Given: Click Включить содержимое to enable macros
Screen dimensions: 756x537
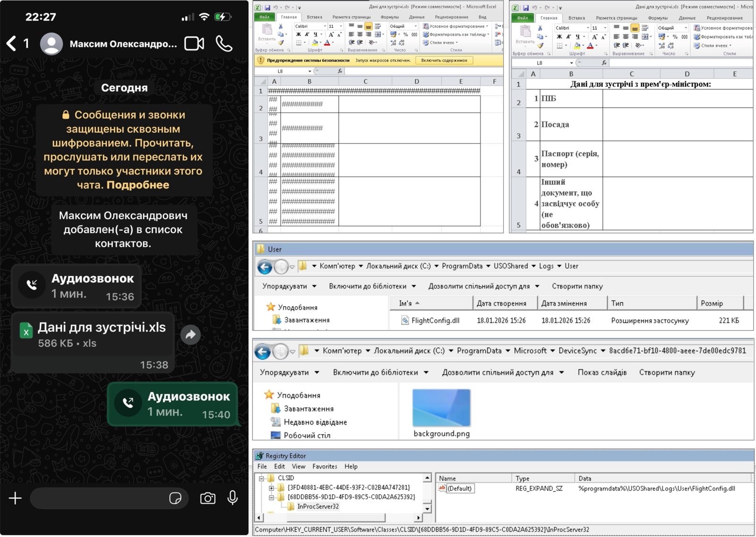Looking at the screenshot, I should pos(444,60).
